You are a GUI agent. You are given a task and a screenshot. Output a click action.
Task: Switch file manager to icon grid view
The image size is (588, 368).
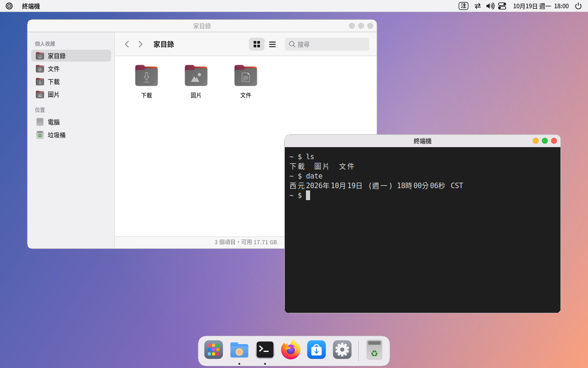point(257,44)
